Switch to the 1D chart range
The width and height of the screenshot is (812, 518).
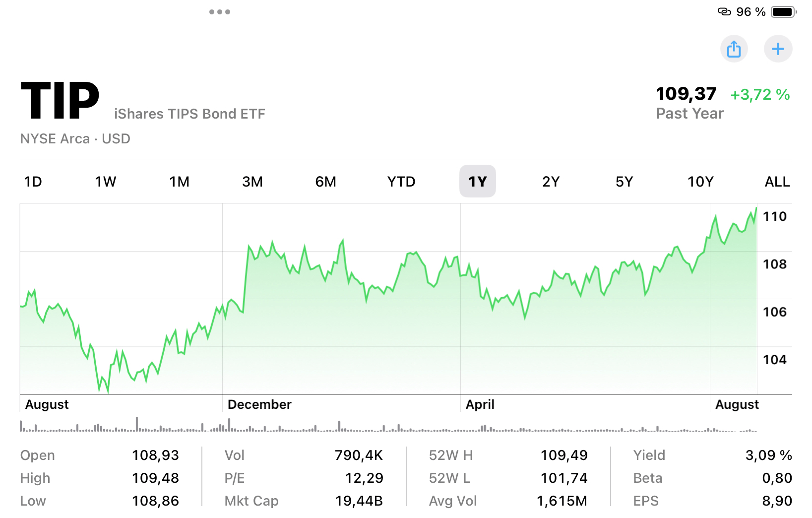coord(33,182)
